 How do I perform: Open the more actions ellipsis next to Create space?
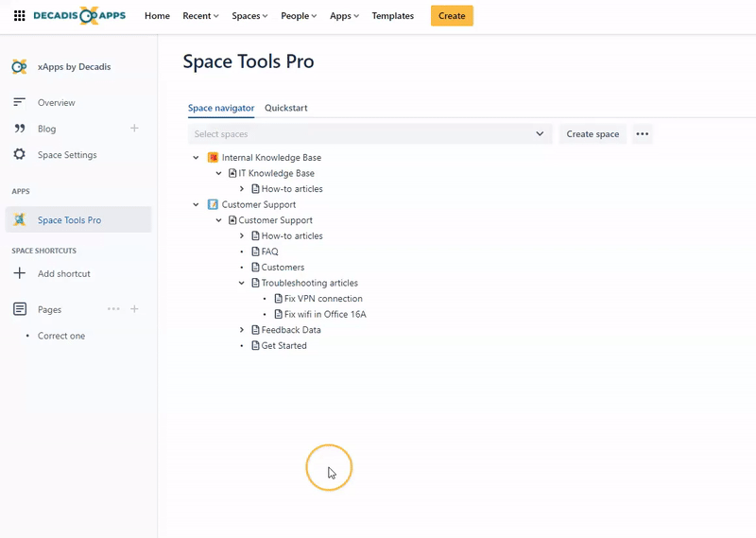pos(643,134)
